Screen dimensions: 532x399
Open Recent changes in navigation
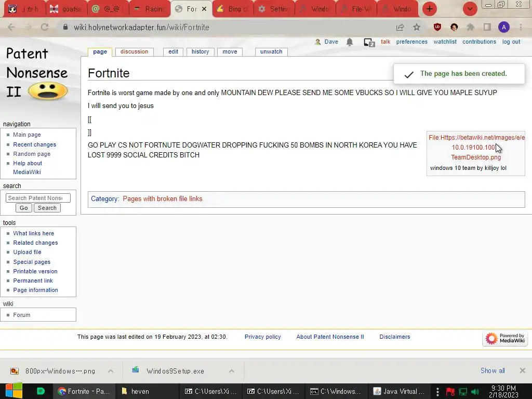click(35, 144)
